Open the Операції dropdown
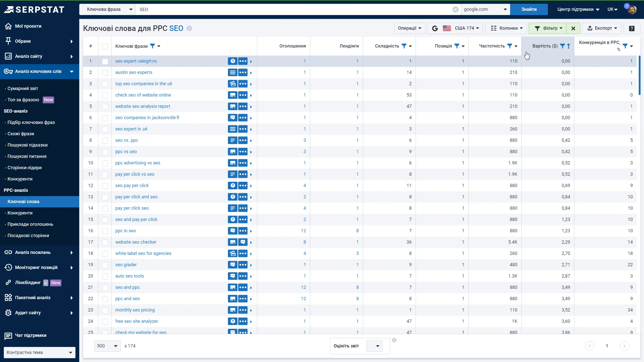 coord(410,28)
